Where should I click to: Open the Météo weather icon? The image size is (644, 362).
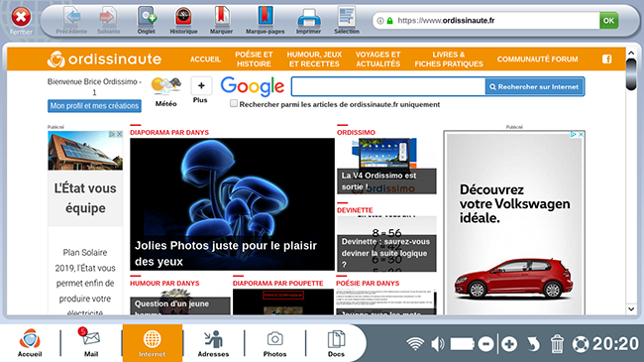165,92
